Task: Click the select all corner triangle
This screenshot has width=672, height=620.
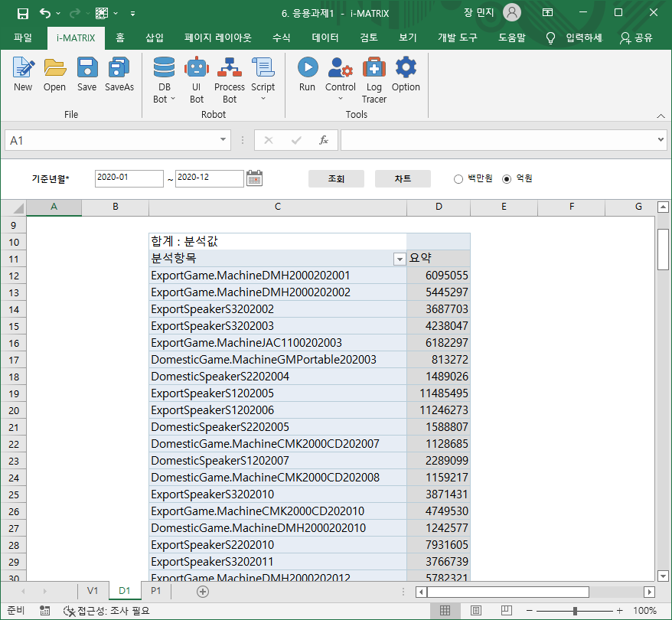Action: (18, 208)
